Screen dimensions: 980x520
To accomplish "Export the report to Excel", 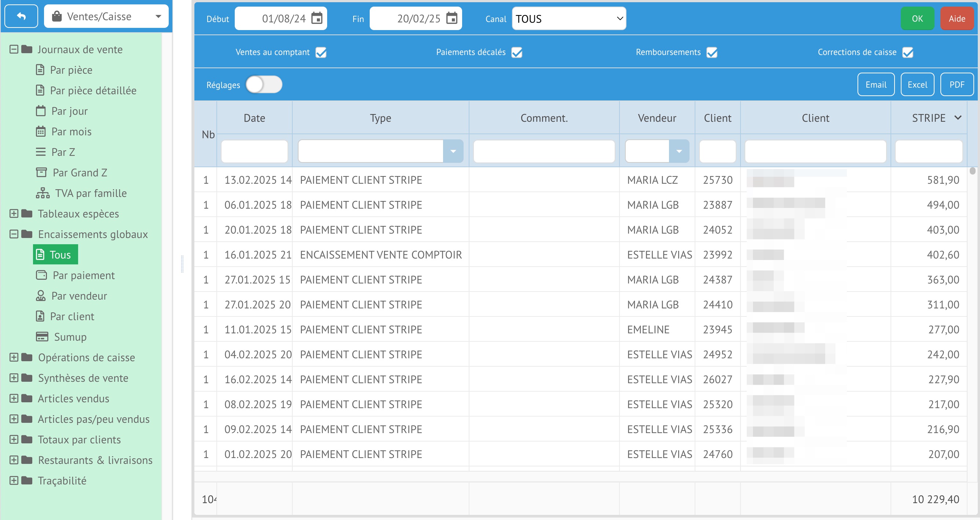I will 917,84.
